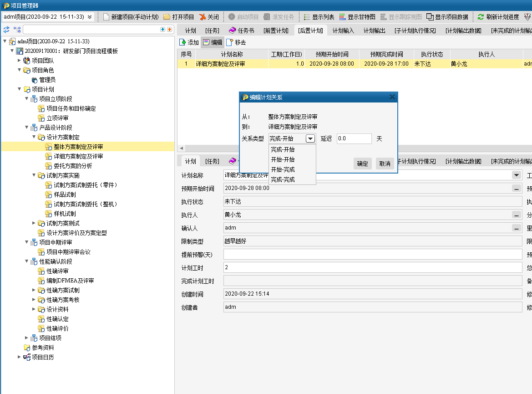Click the 显示项目数据 toolbar icon

[430, 17]
